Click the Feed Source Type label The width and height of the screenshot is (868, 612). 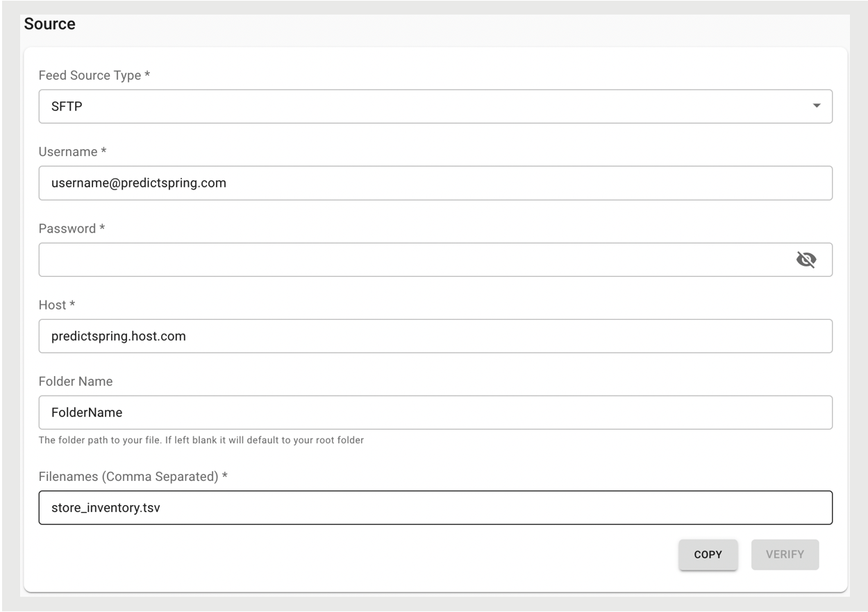[94, 75]
